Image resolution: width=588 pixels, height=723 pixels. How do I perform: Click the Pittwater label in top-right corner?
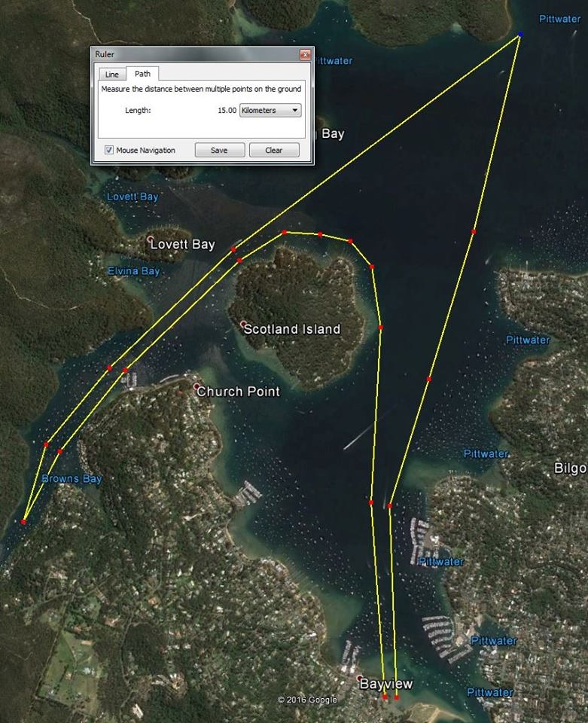coord(560,19)
